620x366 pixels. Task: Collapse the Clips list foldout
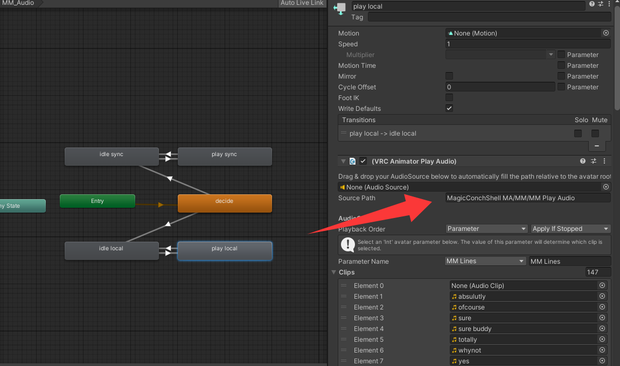coord(334,272)
